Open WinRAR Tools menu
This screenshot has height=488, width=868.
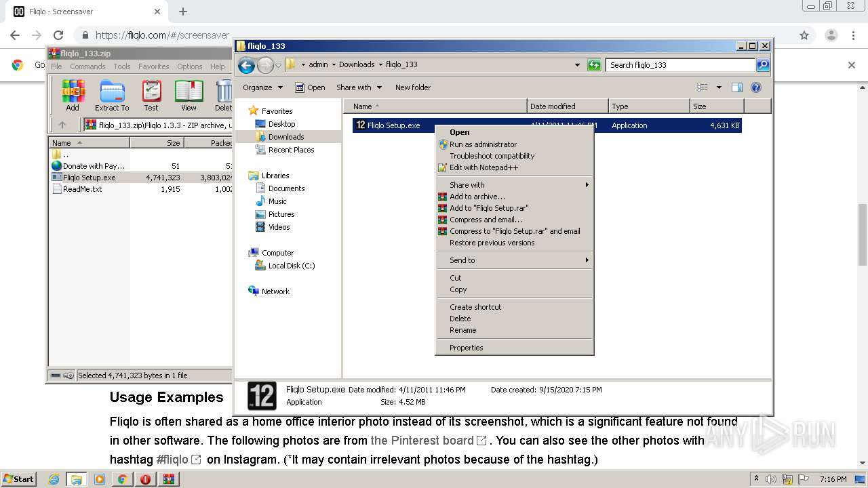point(122,66)
